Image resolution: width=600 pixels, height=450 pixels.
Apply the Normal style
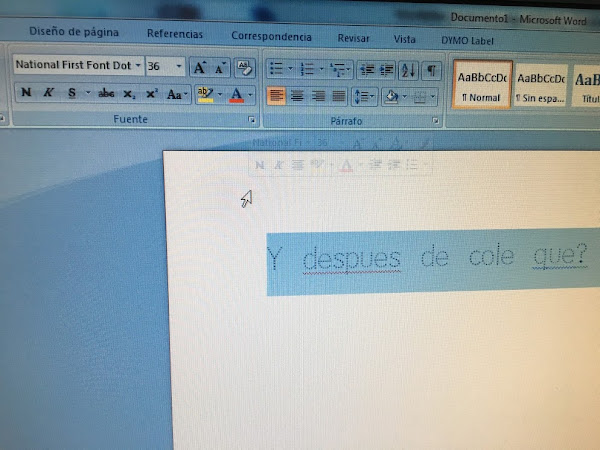point(482,85)
